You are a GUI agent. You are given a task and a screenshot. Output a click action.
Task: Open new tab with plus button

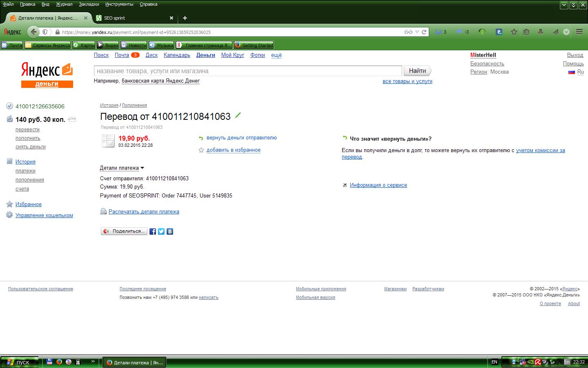click(x=185, y=18)
